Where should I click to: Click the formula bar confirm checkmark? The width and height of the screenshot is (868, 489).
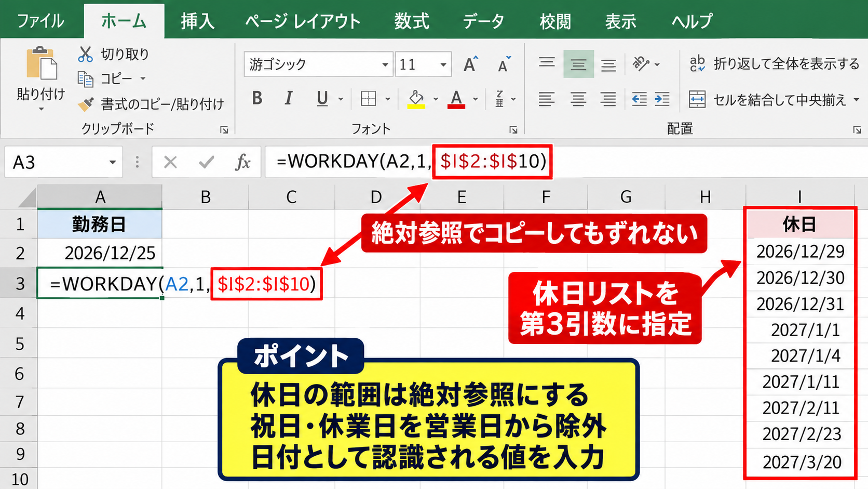click(206, 163)
